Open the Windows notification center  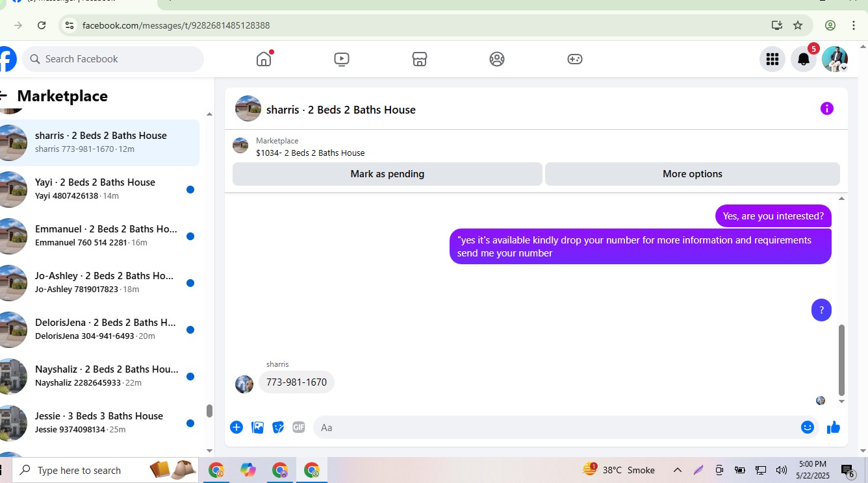click(x=847, y=470)
